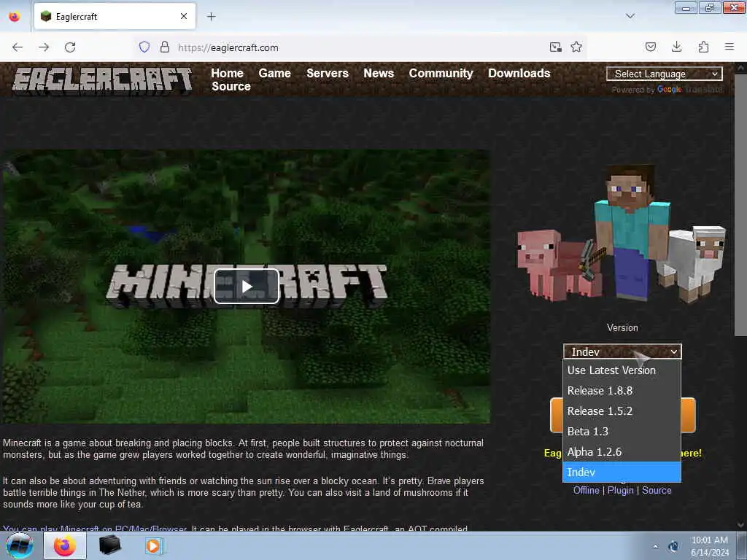This screenshot has height=560, width=747.
Task: Open the Servers navigation item
Action: [328, 74]
